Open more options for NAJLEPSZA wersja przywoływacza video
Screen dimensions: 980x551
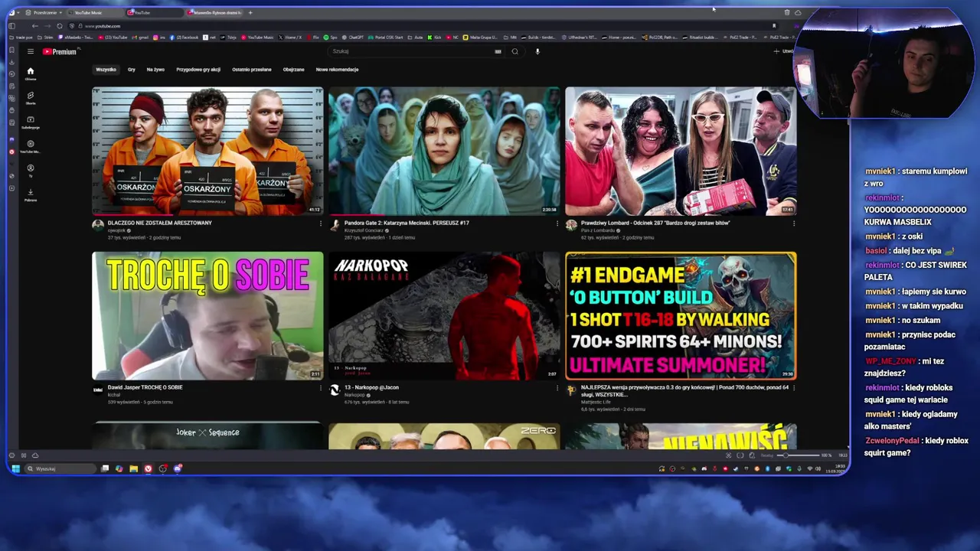[794, 388]
